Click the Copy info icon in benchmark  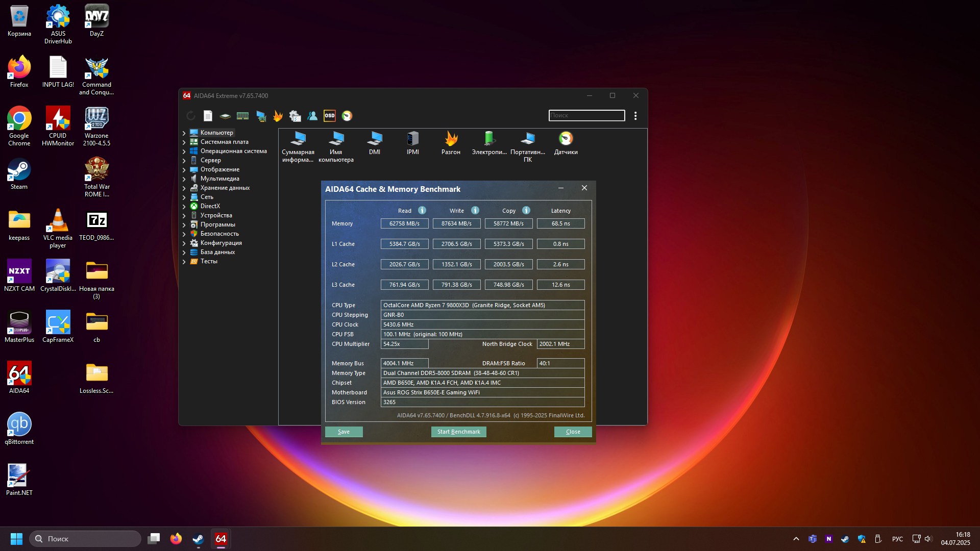click(x=526, y=210)
